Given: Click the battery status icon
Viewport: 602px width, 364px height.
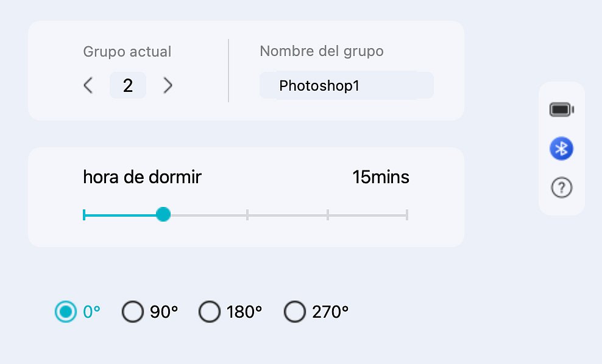Looking at the screenshot, I should 561,110.
